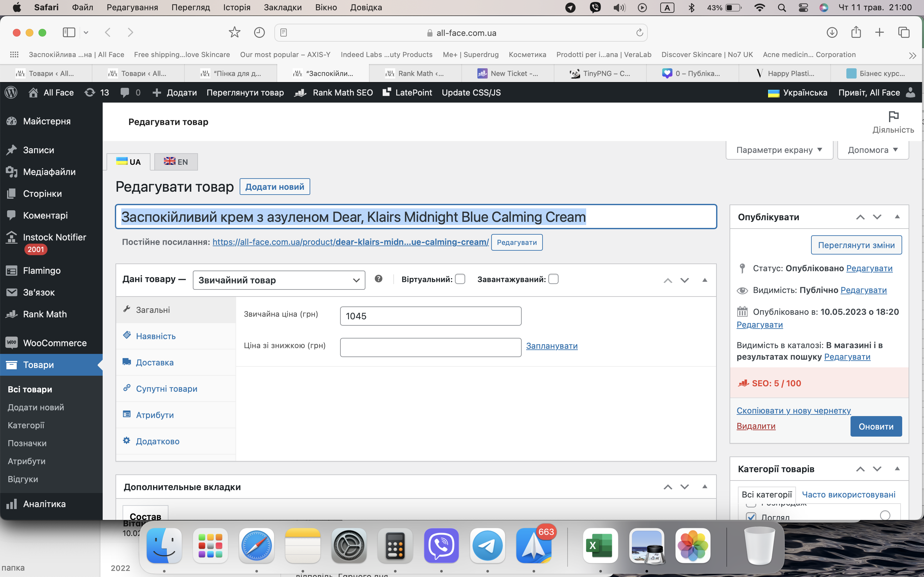The width and height of the screenshot is (924, 577).
Task: Click Safari's Show bookmarks star icon
Action: pyautogui.click(x=234, y=32)
